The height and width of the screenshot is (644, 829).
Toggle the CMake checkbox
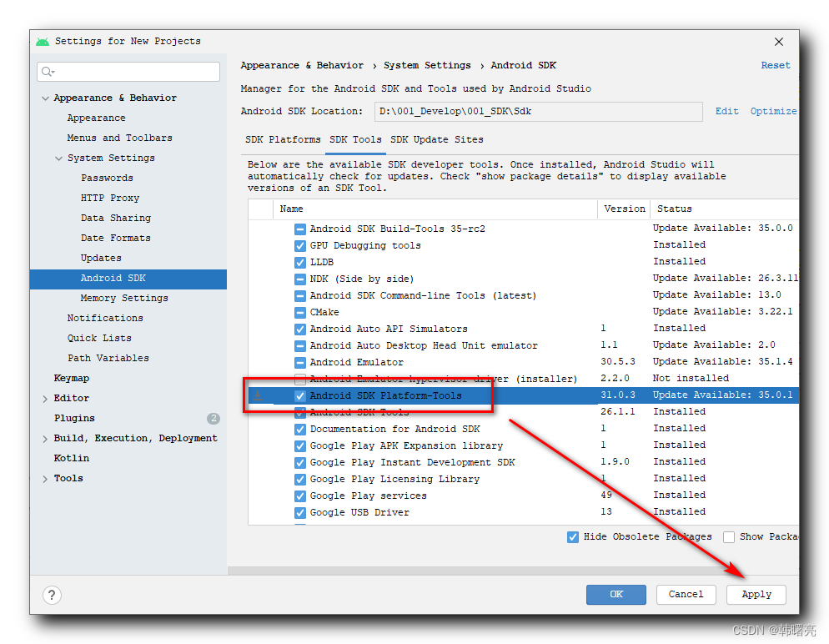tap(299, 313)
